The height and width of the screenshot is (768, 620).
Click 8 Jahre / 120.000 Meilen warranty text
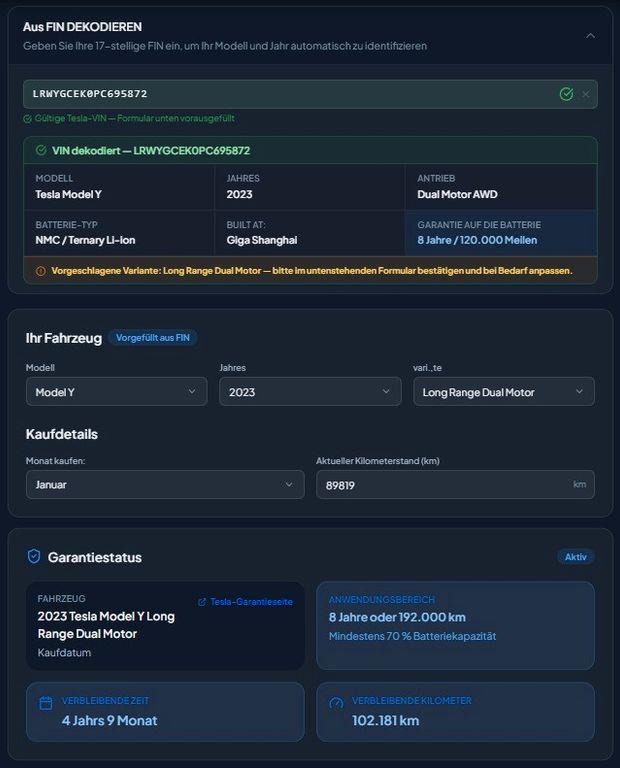[x=477, y=240]
